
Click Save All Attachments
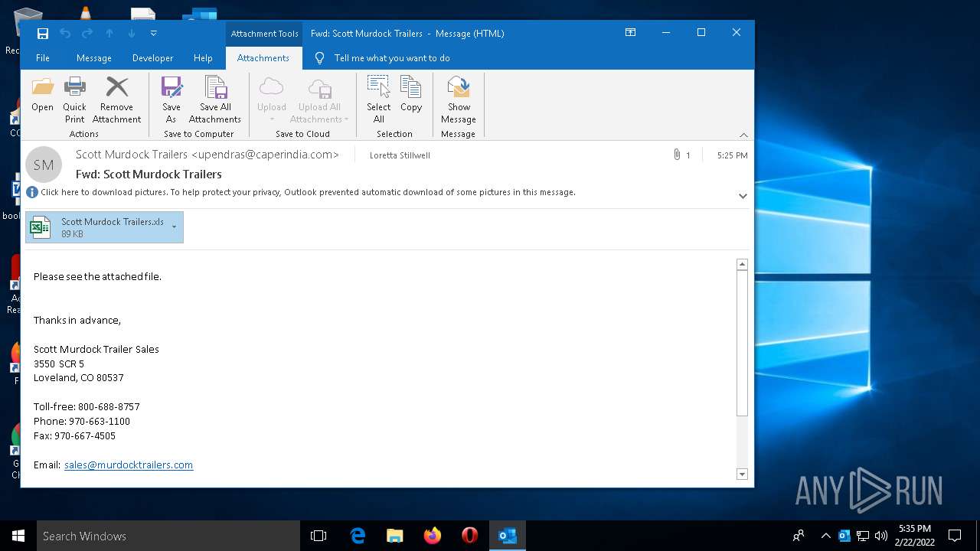click(x=215, y=99)
